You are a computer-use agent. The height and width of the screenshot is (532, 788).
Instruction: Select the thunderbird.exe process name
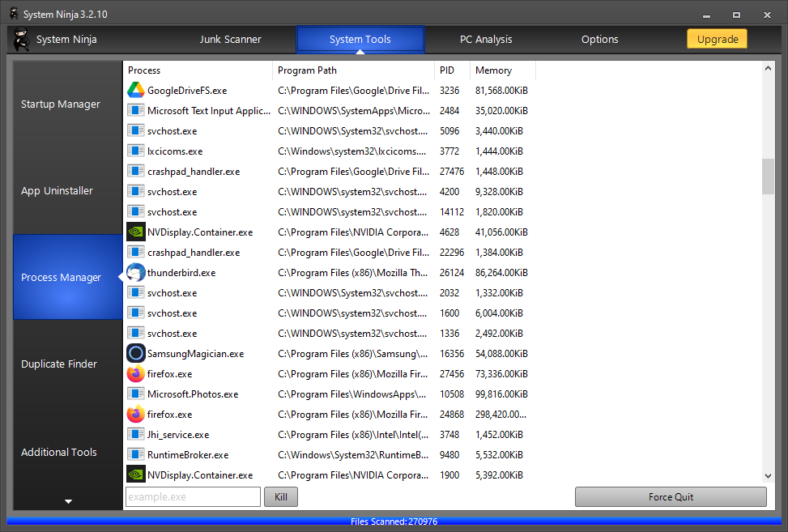tap(181, 273)
